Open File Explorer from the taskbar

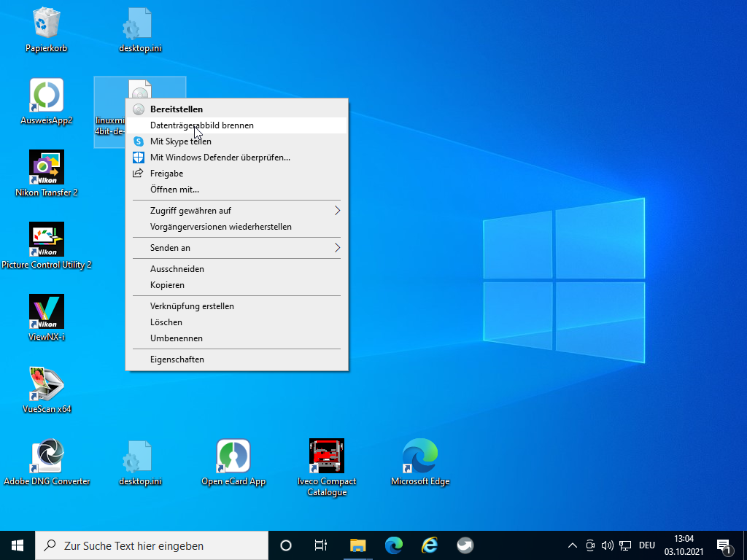[x=357, y=545]
